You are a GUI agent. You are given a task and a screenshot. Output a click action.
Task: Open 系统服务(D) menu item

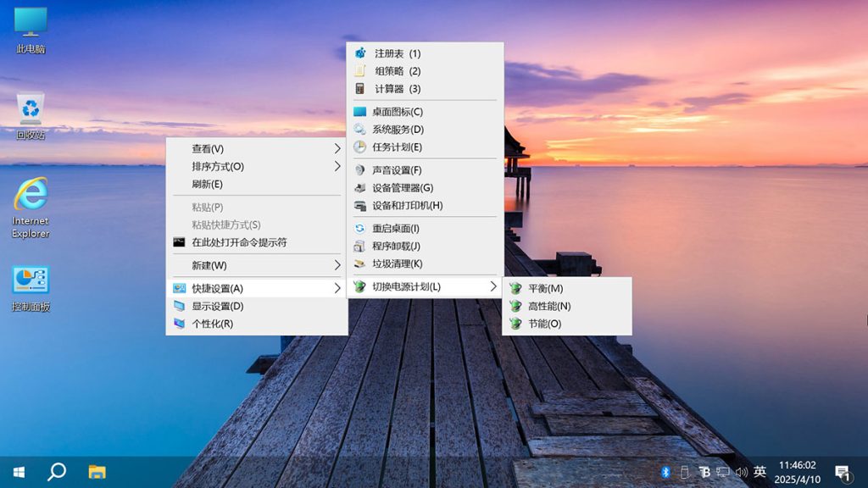[426, 130]
